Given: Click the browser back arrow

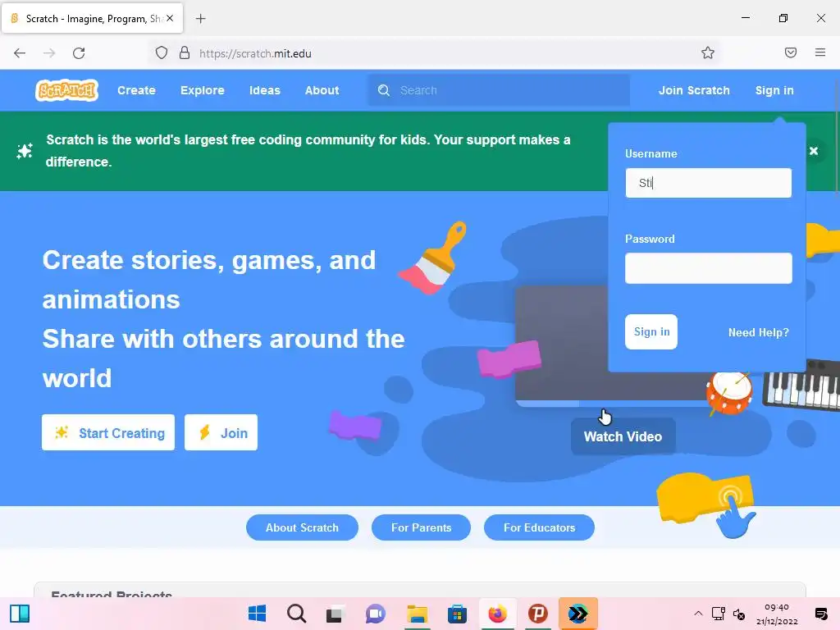Looking at the screenshot, I should point(20,53).
